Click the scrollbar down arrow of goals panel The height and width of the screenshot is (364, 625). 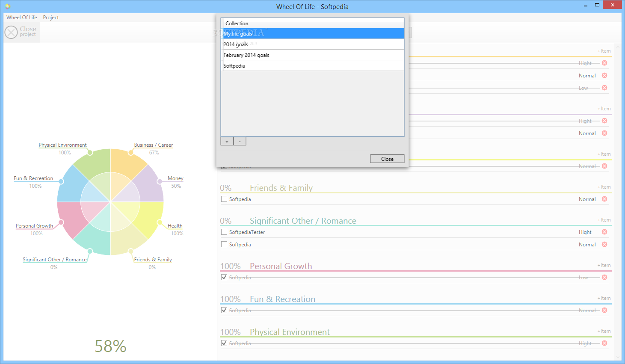coord(618,357)
